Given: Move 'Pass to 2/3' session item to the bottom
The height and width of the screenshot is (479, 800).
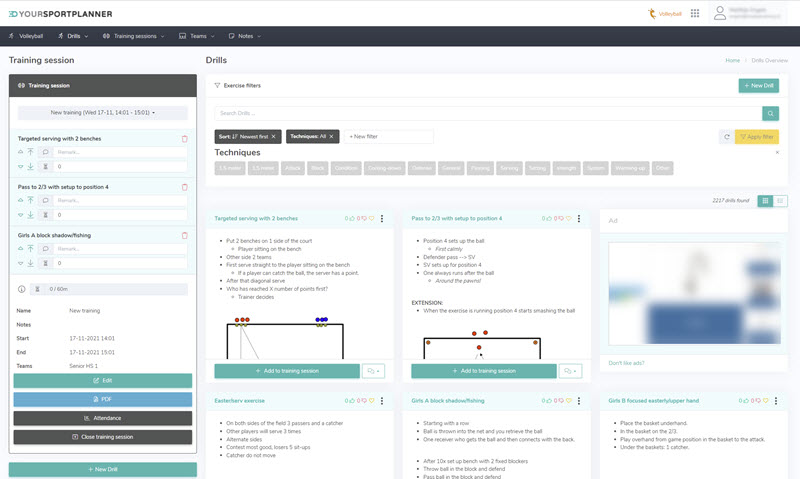Looking at the screenshot, I should [32, 214].
